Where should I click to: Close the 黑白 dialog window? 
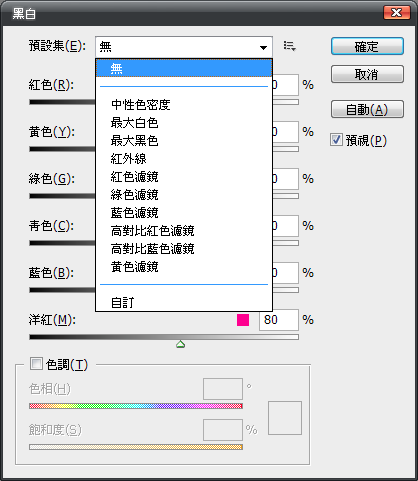click(396, 13)
